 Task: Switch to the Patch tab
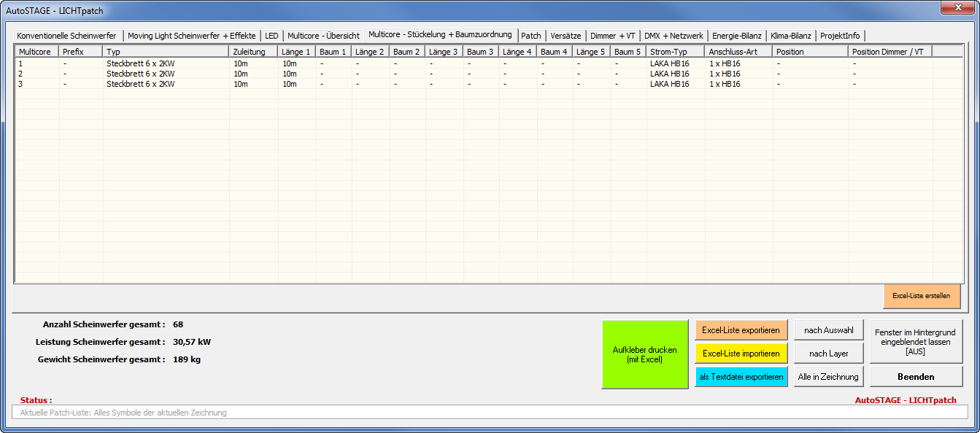(530, 36)
